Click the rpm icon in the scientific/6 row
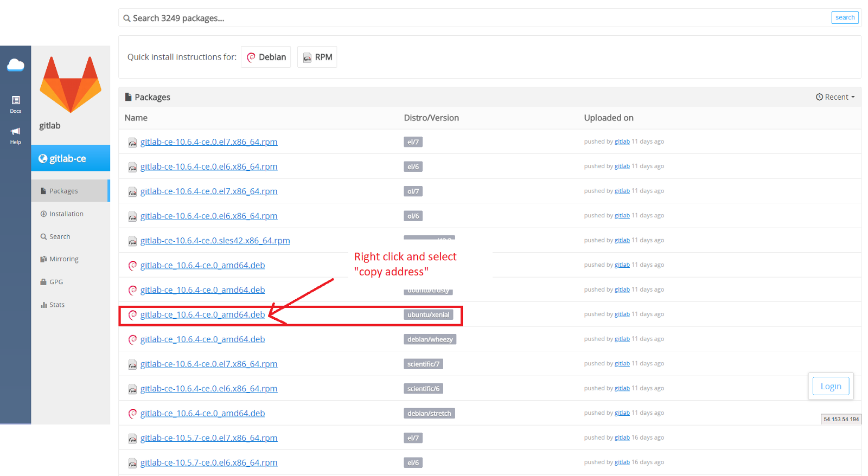This screenshot has width=868, height=476. tap(132, 389)
